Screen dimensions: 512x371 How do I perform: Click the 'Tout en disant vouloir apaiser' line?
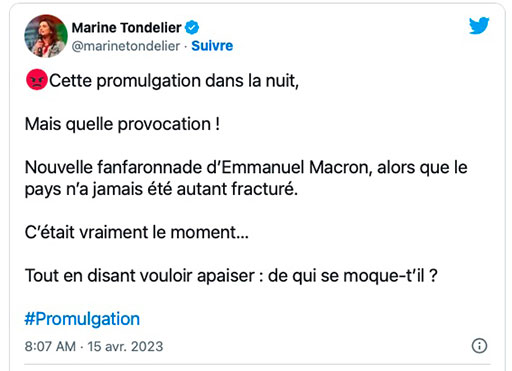pyautogui.click(x=140, y=276)
